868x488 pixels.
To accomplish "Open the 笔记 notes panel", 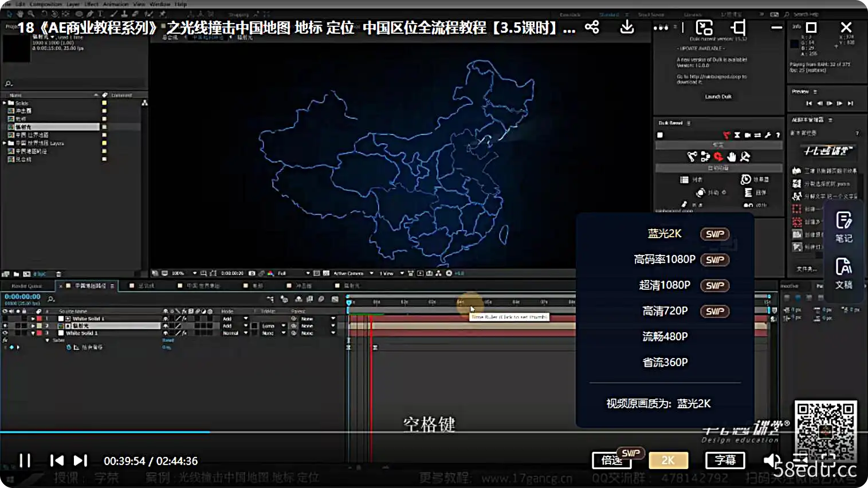I will tap(843, 227).
